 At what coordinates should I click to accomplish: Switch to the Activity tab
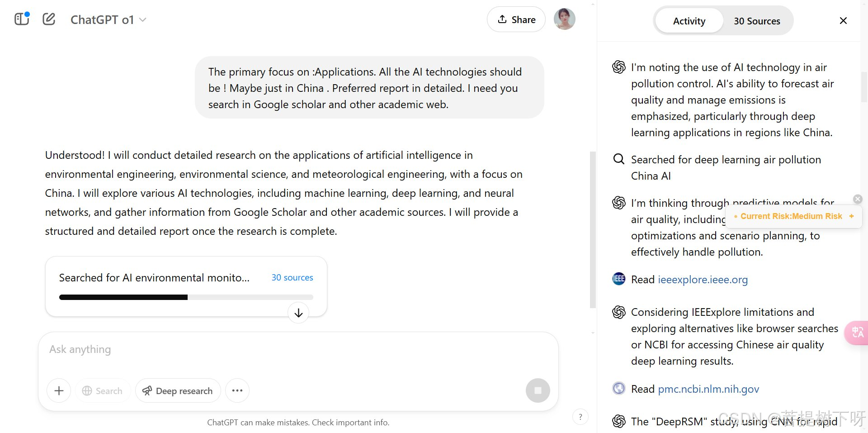(x=689, y=21)
